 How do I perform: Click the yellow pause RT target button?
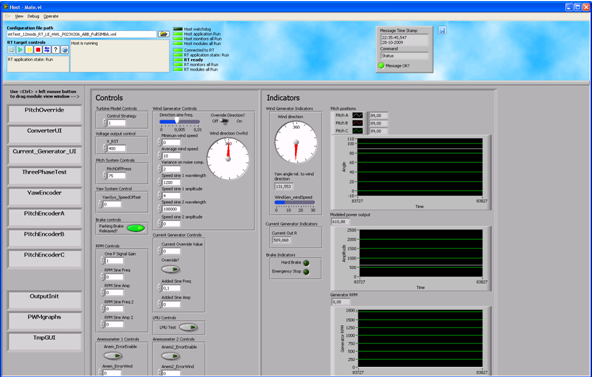pyautogui.click(x=29, y=49)
